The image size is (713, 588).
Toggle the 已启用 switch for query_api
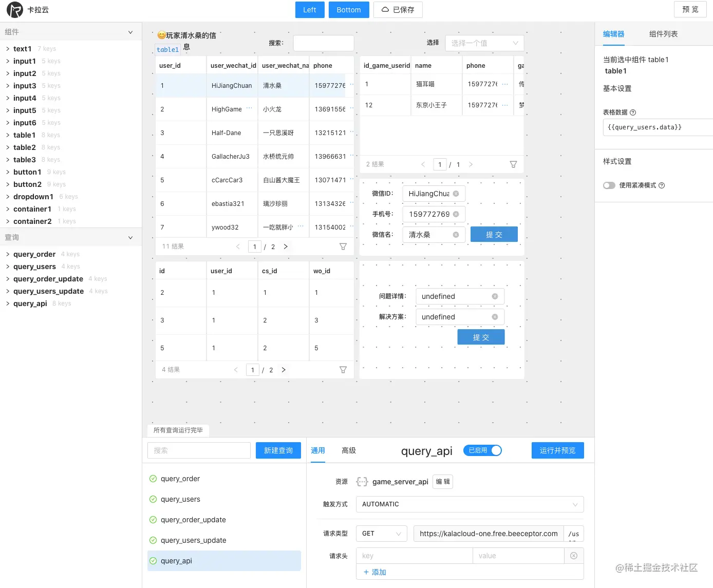(482, 450)
